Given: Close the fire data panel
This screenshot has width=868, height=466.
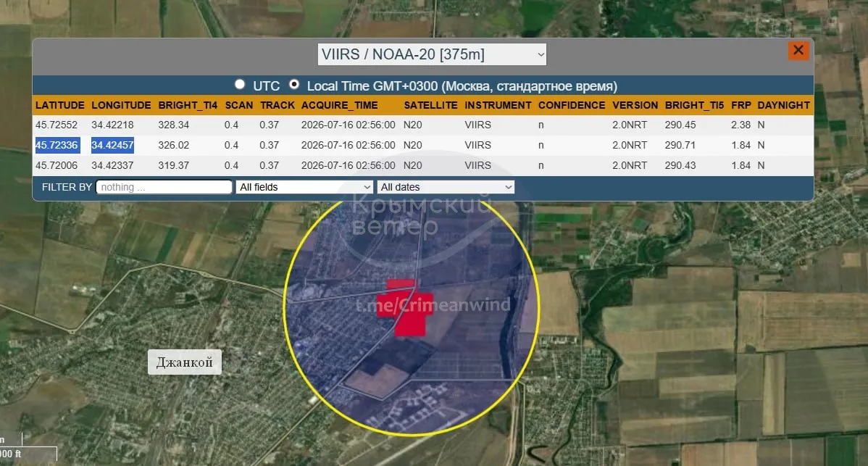Looking at the screenshot, I should 798,51.
